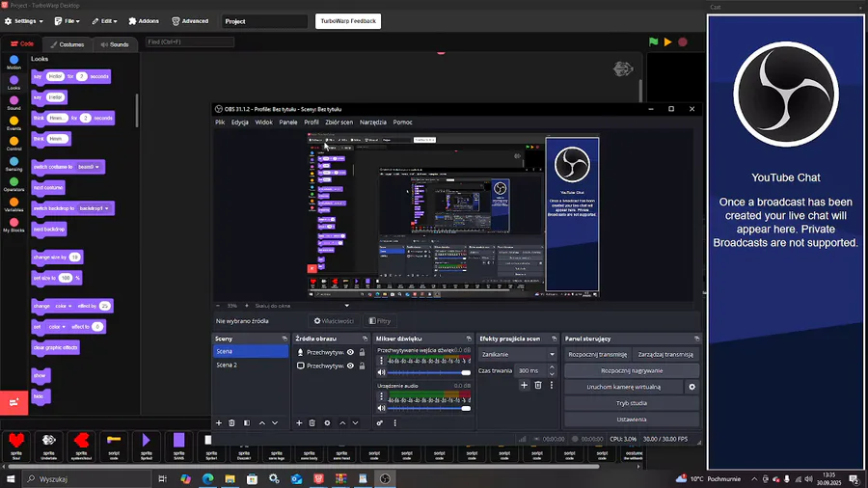The width and height of the screenshot is (868, 488).
Task: Increase Czas trwania with up stepper arrow
Action: coord(552,367)
